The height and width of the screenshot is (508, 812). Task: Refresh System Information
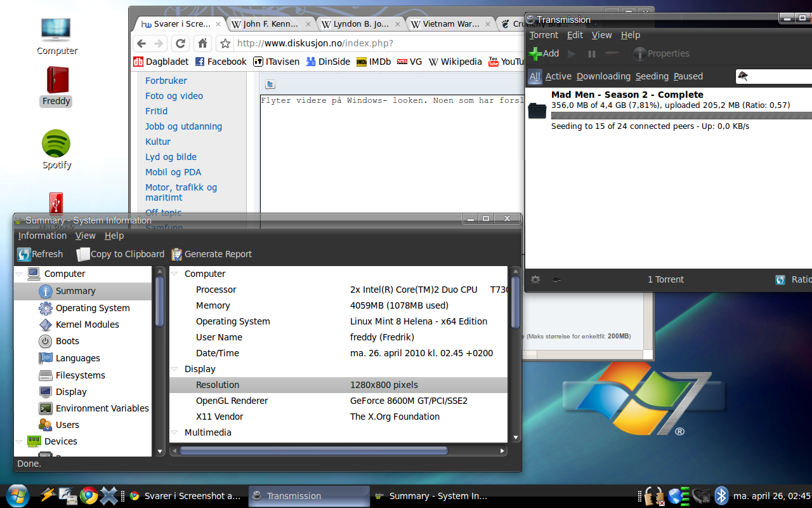coord(41,254)
